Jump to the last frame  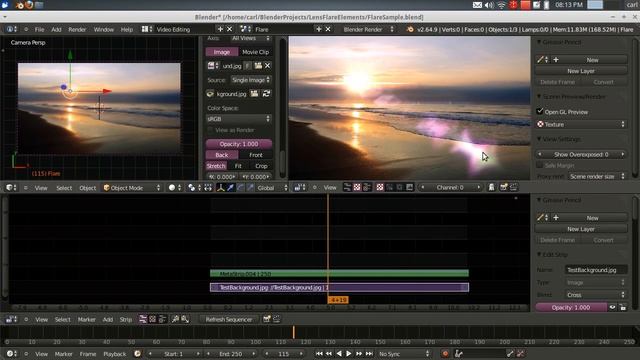[x=369, y=353]
